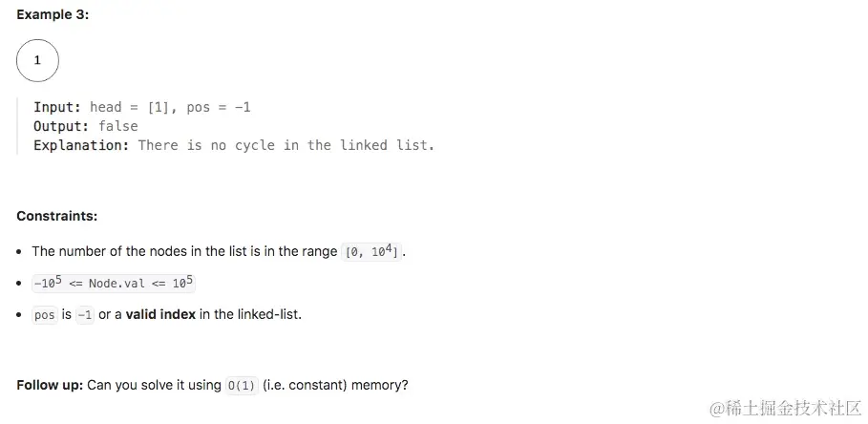Click the Explanation label
868x424 pixels.
81,145
